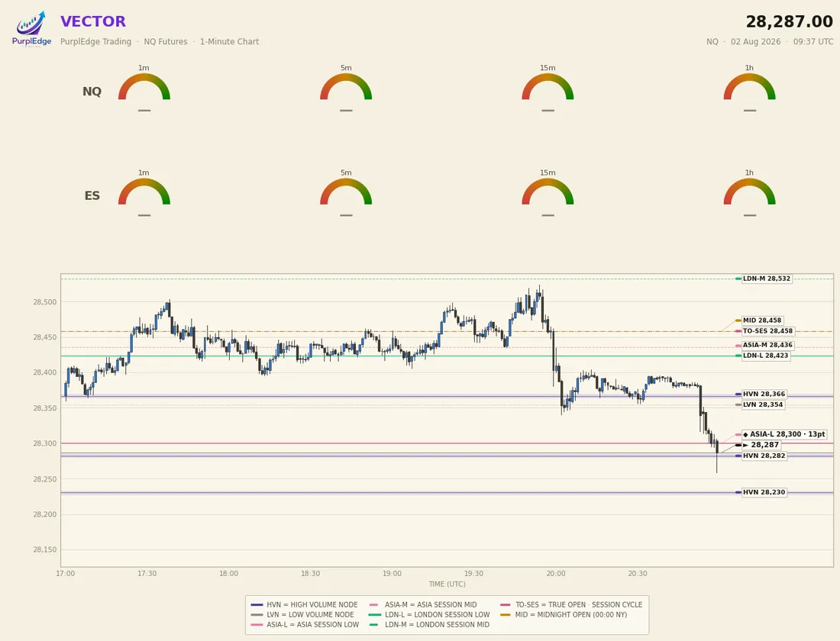
Task: Click the ASIA-L 28,300 · 13pt tag
Action: (784, 434)
